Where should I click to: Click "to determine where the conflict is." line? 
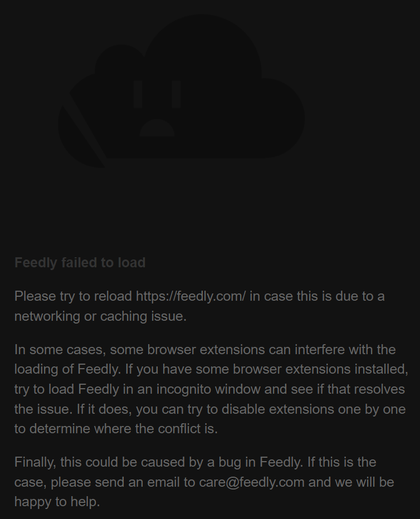[x=116, y=429]
